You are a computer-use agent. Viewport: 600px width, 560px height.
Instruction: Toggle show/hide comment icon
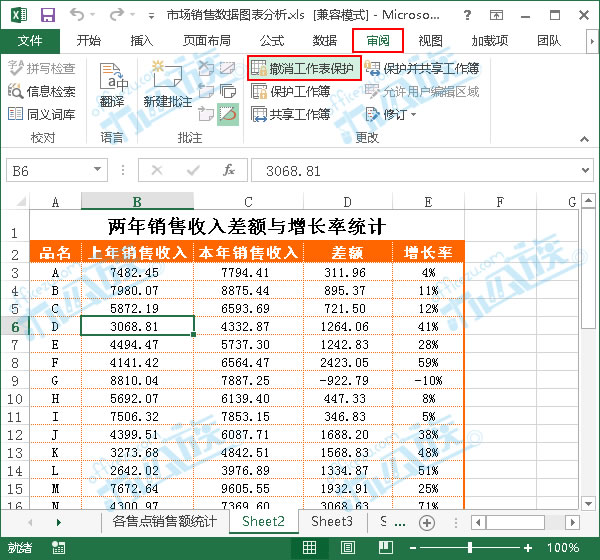point(228,68)
